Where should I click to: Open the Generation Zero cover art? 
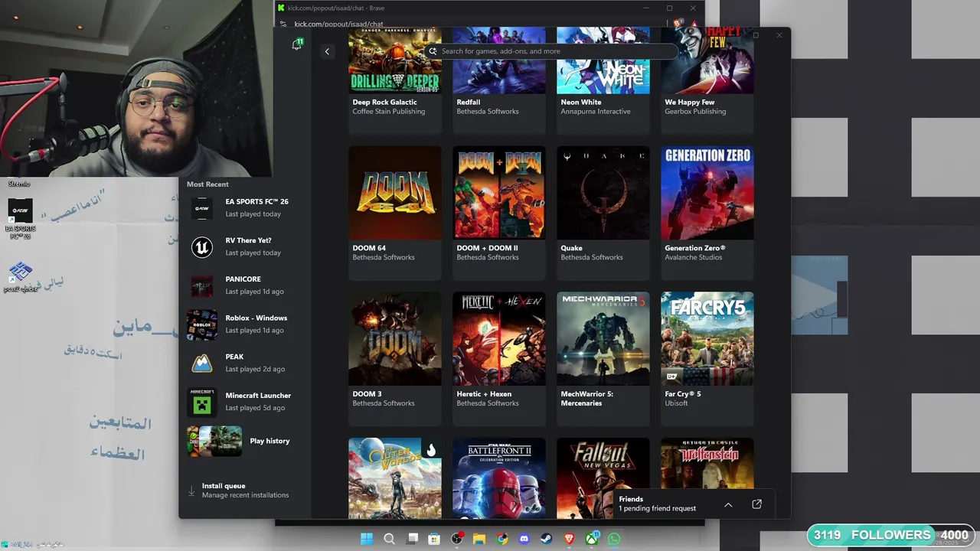click(x=707, y=193)
